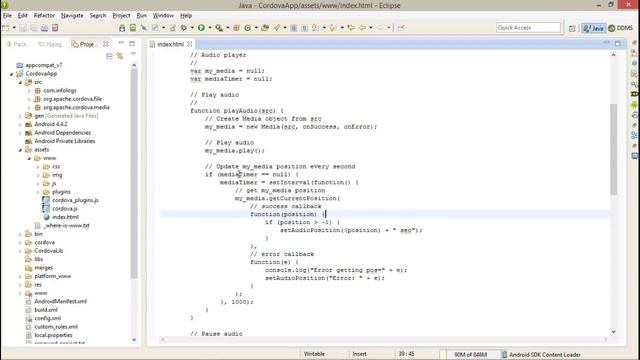
Task: Maximize the Project Explorer panel
Action: click(132, 43)
